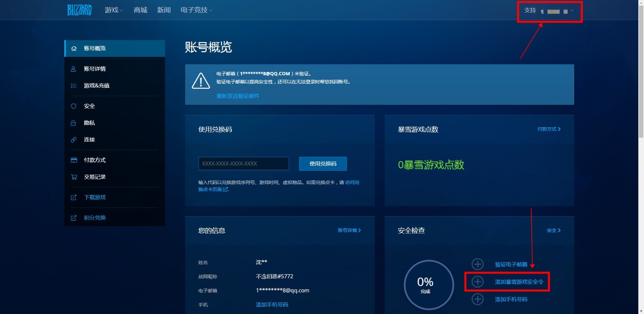Click the name value 沈**
This screenshot has height=314, width=644.
[262, 262]
